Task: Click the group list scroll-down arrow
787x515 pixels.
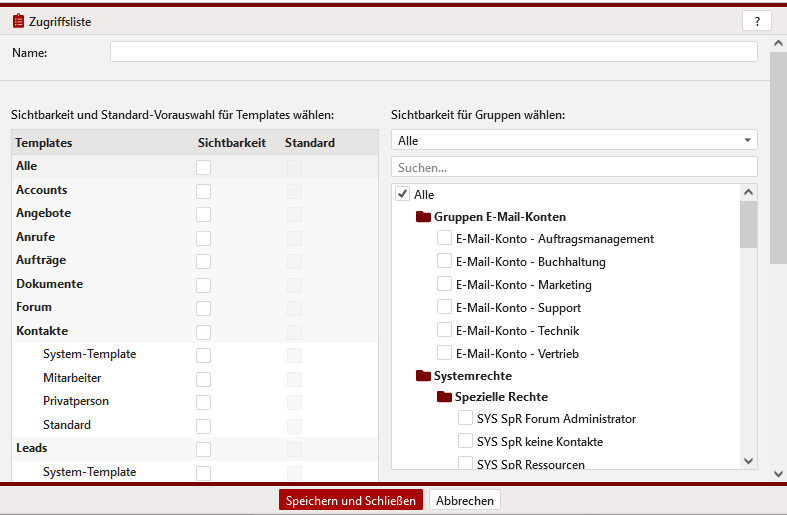Action: point(748,461)
